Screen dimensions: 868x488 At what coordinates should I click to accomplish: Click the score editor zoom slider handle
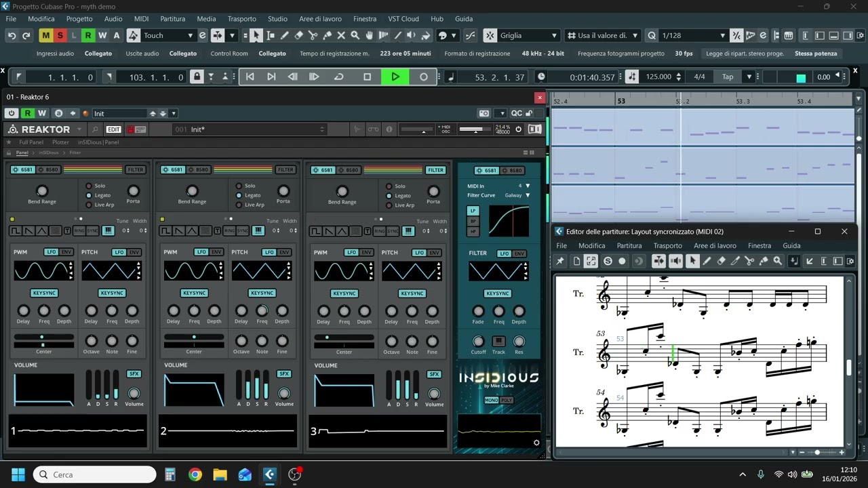[x=817, y=452]
